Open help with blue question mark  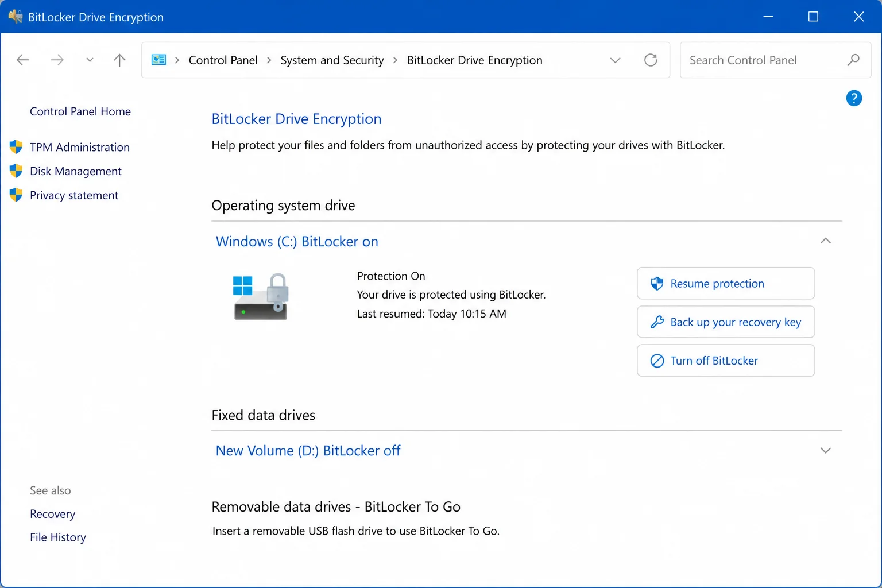[854, 98]
